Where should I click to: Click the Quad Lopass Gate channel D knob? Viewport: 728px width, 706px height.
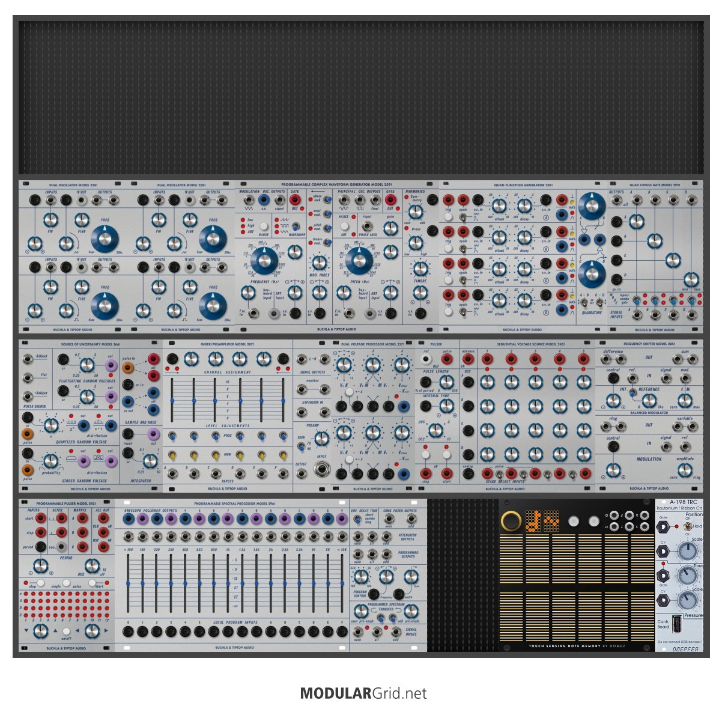click(691, 279)
